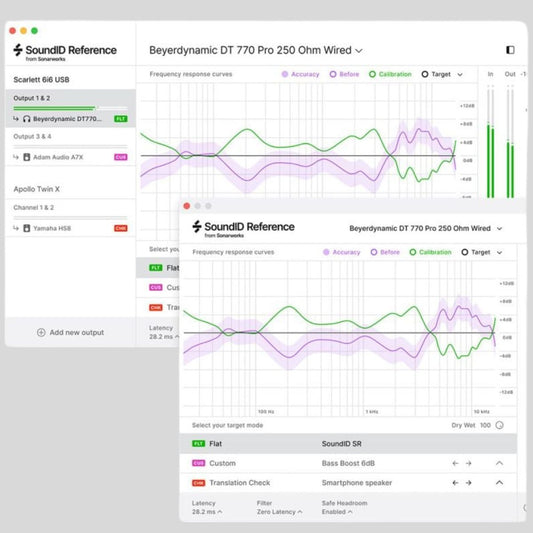The height and width of the screenshot is (533, 533).
Task: Click the CUS badge on Adam Audio row
Action: coord(121,157)
